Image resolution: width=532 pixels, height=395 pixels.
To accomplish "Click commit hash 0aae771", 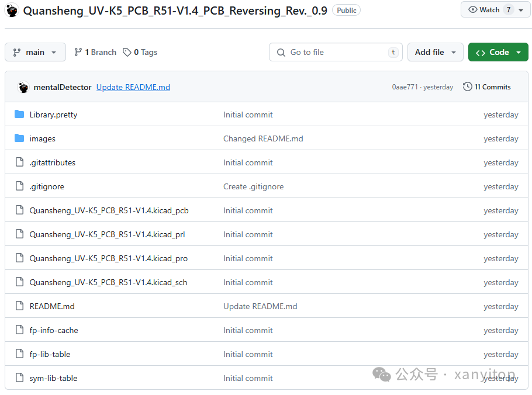I will (405, 87).
